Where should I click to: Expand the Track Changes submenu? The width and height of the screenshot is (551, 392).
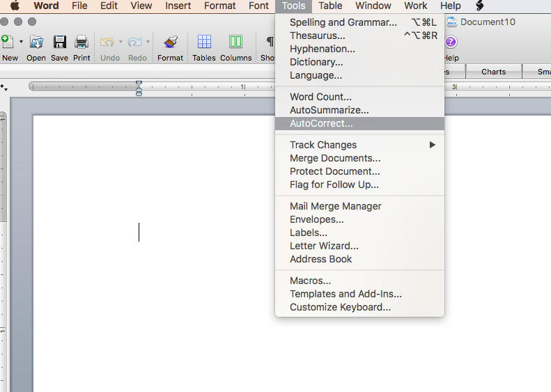[x=360, y=145]
